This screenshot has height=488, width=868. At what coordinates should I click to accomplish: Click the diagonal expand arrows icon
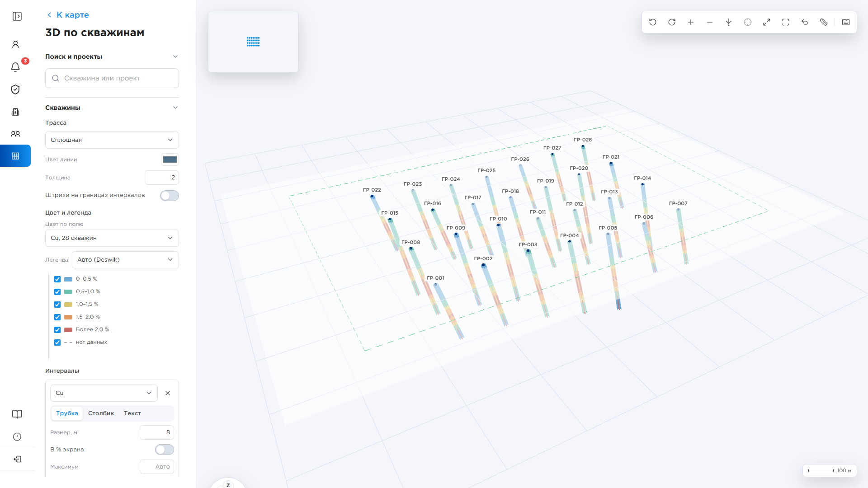click(767, 22)
